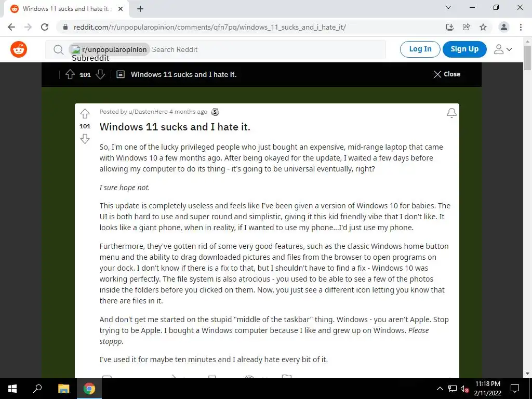Expand the Reddit user account dropdown
Viewport: 532px width, 399px height.
(502, 49)
